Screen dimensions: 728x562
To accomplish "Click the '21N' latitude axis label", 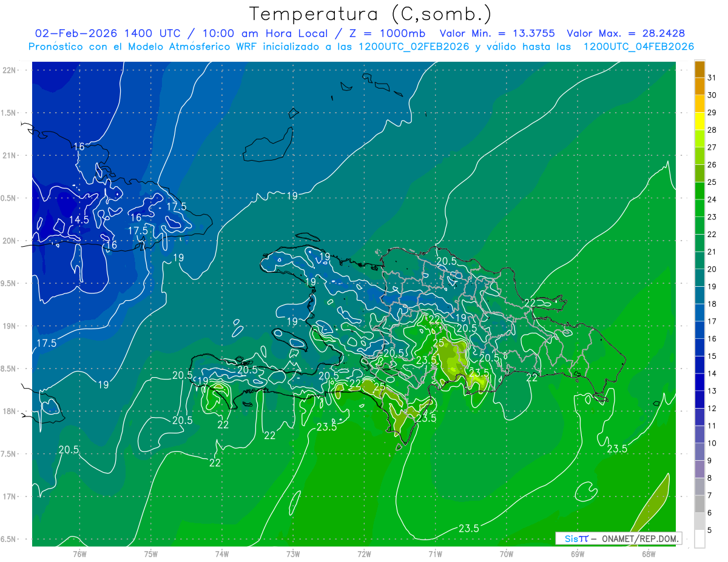I will tap(9, 156).
